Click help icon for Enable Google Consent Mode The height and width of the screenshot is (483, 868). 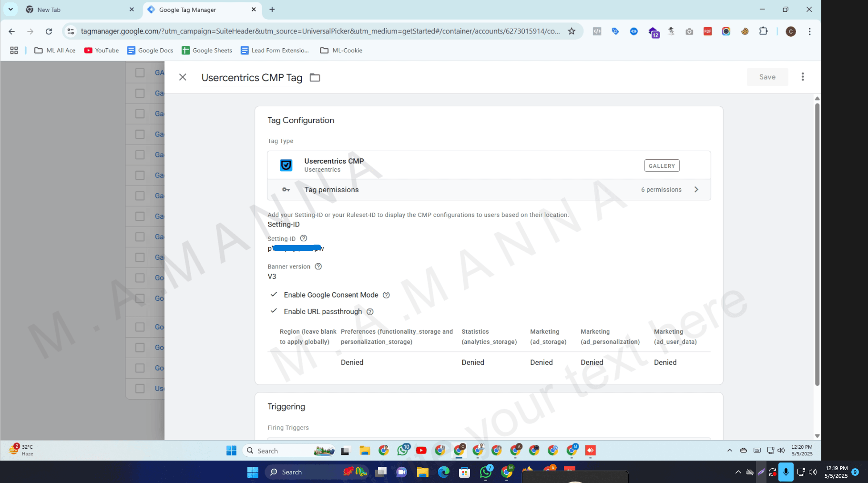pos(386,295)
